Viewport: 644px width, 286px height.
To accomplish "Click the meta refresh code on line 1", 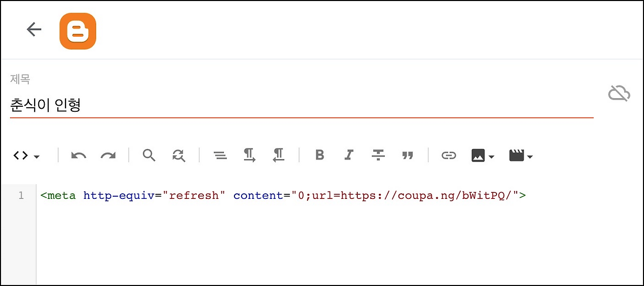I will pyautogui.click(x=283, y=195).
